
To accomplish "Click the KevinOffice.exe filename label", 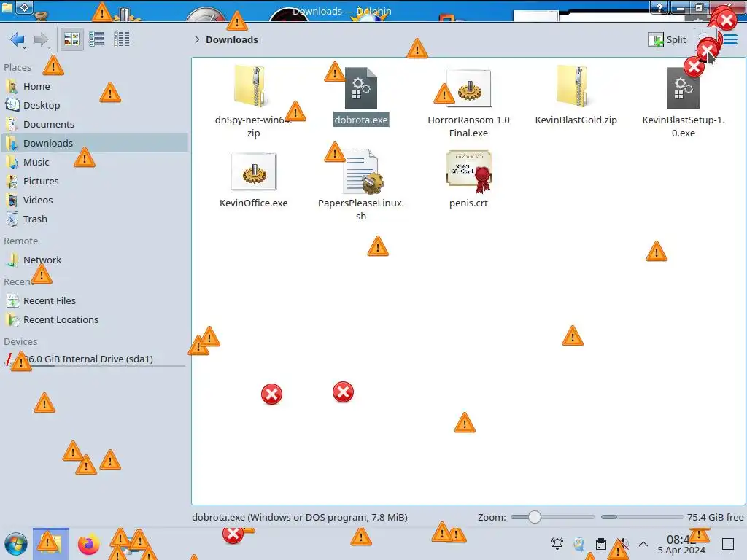I will pos(253,203).
